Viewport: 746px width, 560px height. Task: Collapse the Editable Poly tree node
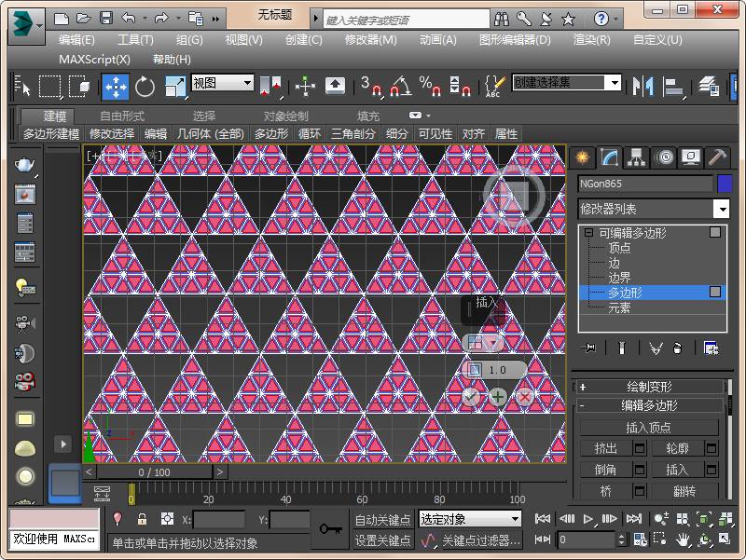pos(589,232)
